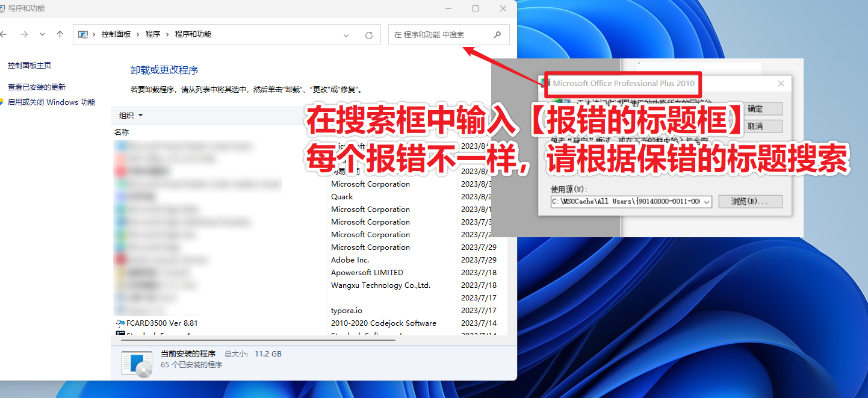Open the 使用源 path dropdown in Office dialog

click(x=707, y=202)
